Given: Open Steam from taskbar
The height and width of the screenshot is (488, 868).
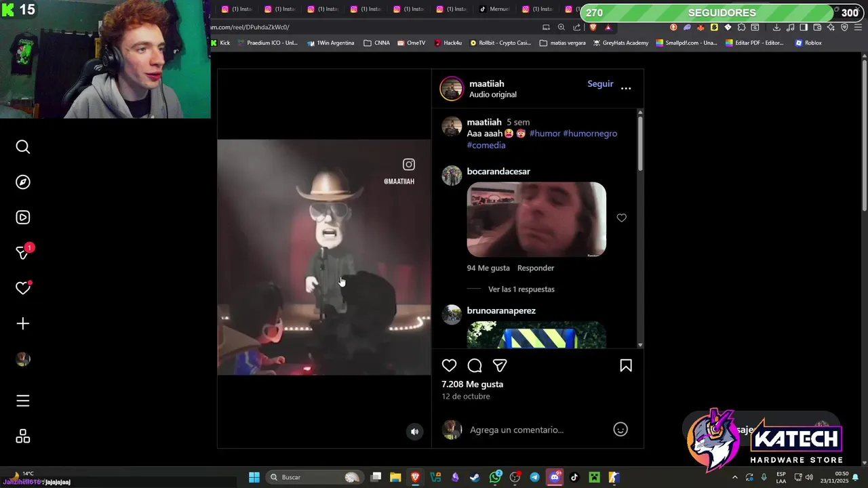Looking at the screenshot, I should click(475, 477).
